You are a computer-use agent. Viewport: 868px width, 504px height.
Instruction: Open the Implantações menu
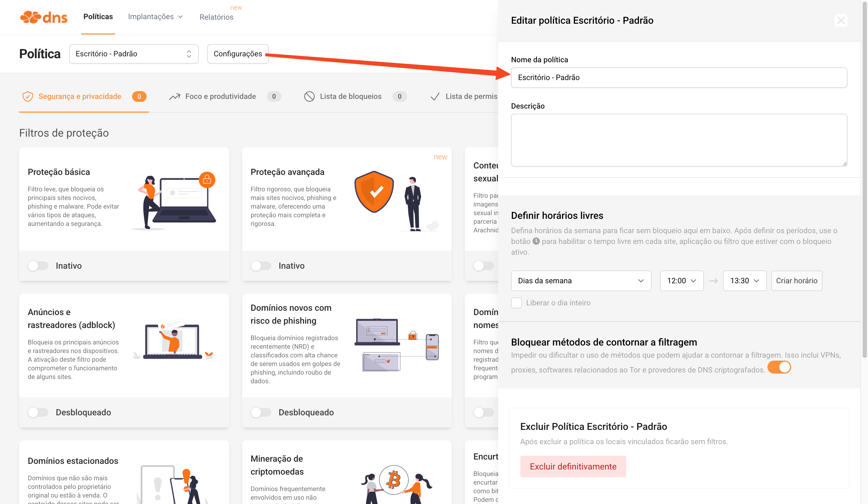(155, 16)
